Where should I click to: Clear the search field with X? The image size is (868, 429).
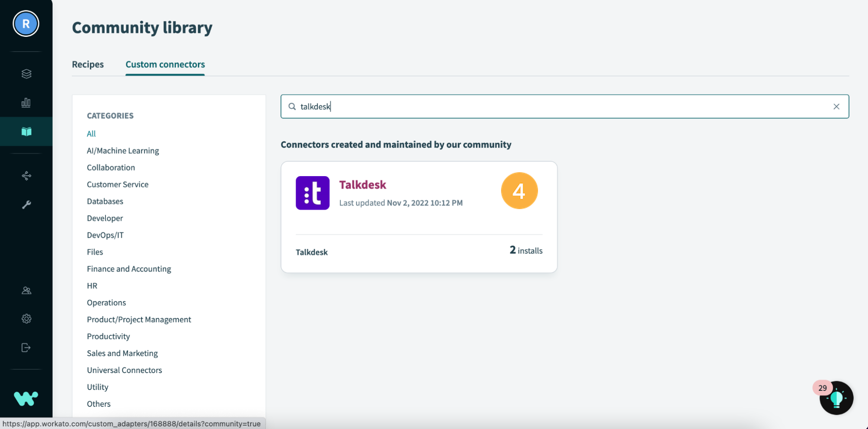[836, 107]
